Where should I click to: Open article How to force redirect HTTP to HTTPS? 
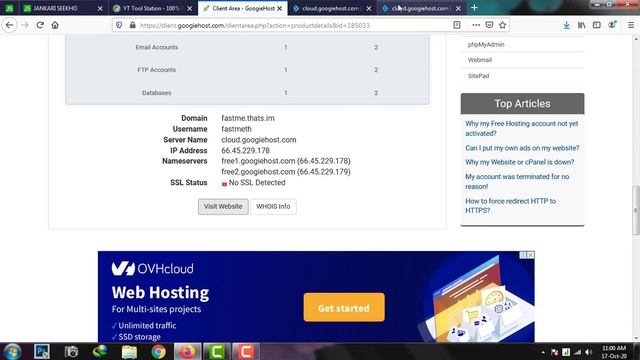(x=511, y=206)
